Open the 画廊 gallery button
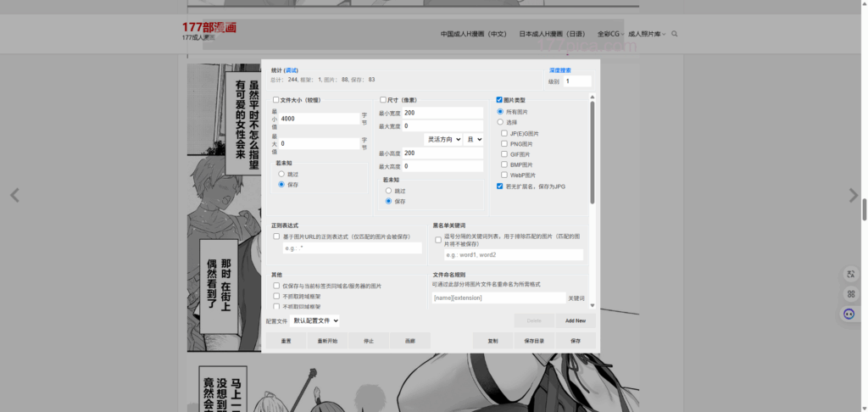868x412 pixels. pos(410,341)
